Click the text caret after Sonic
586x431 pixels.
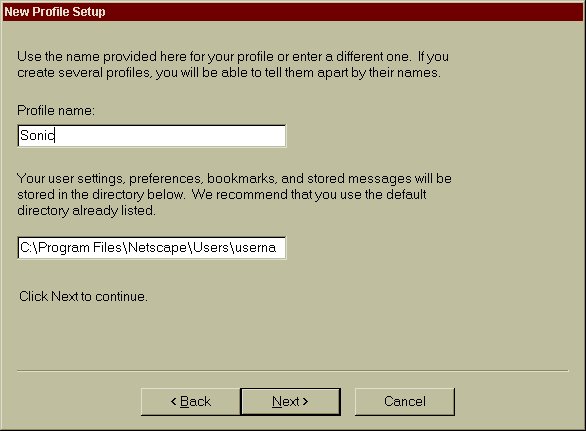click(x=55, y=135)
